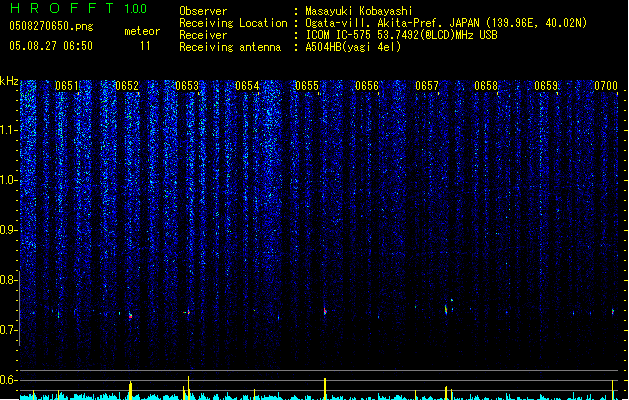Click the date 05.08.27 06:50

(51, 46)
